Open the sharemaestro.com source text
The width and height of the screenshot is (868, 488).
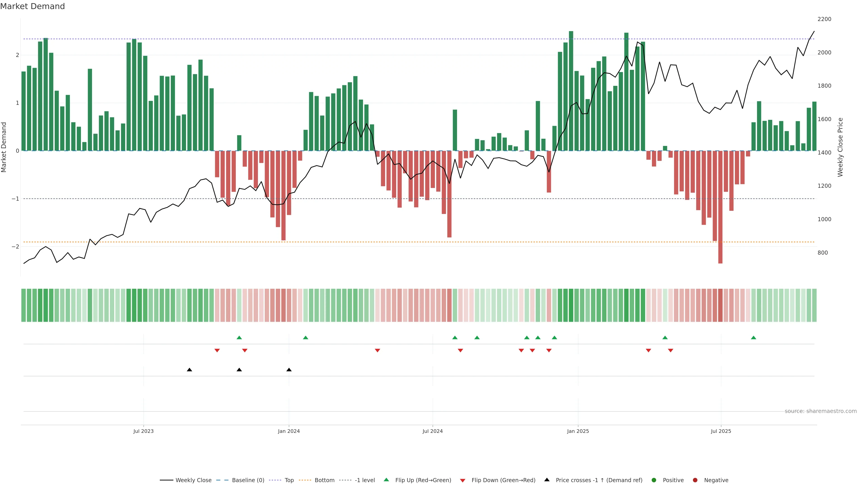[x=821, y=411]
